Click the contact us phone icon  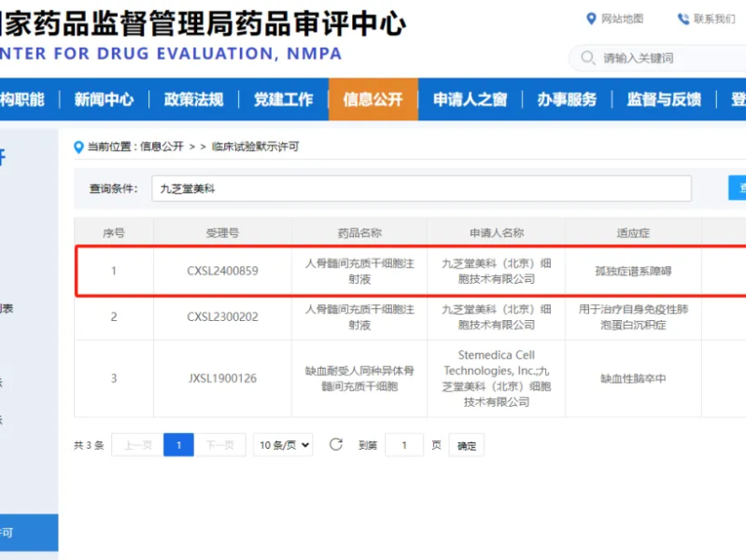tap(683, 19)
